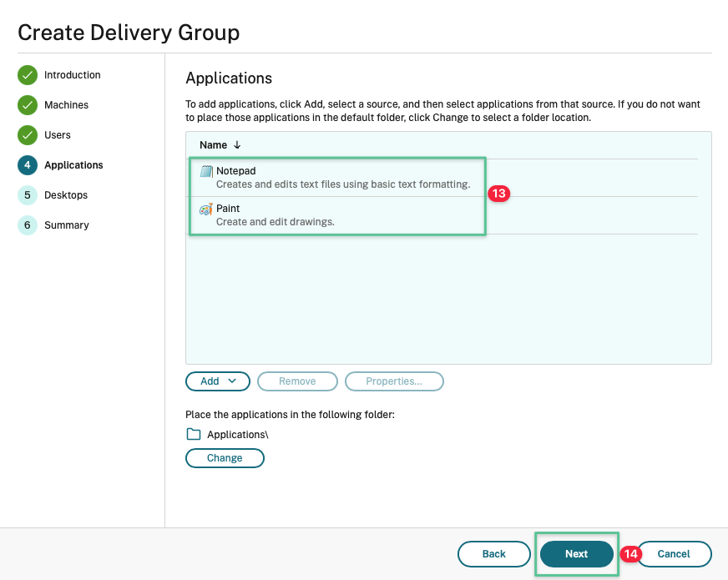Jump to the Summary step label
The image size is (728, 580).
pos(67,225)
